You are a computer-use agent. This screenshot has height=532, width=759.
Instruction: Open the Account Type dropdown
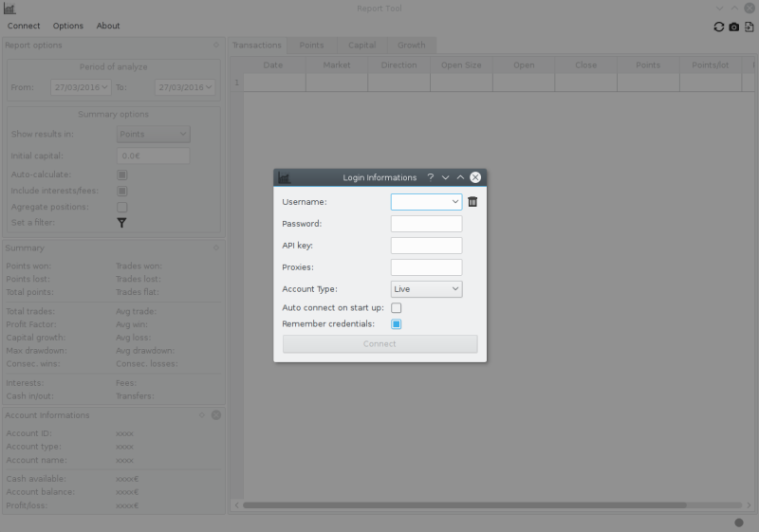tap(426, 289)
